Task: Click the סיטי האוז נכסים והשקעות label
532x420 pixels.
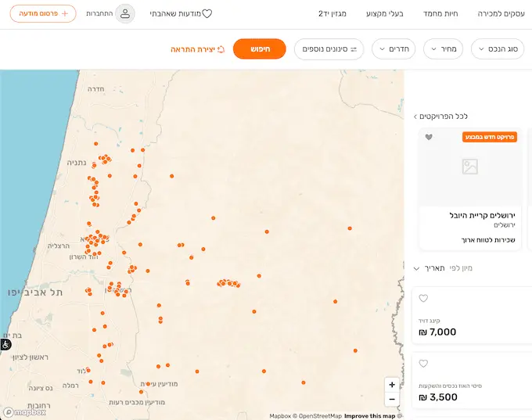Action: 450,386
